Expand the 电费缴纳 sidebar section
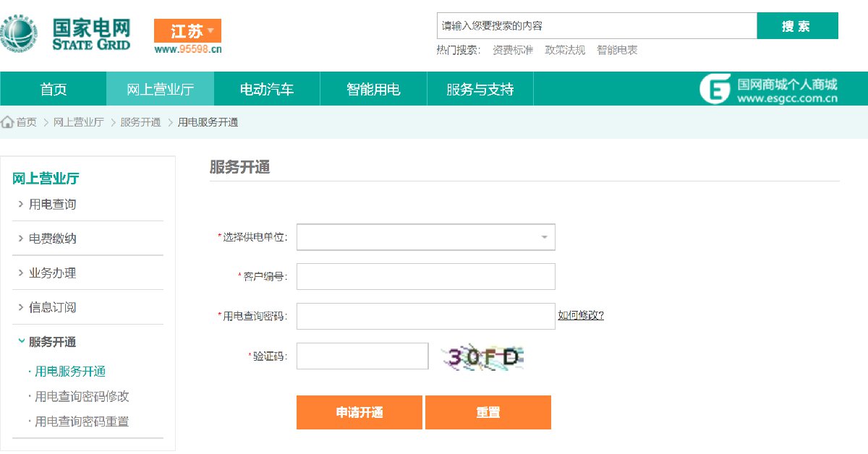This screenshot has height=454, width=868. pos(52,239)
